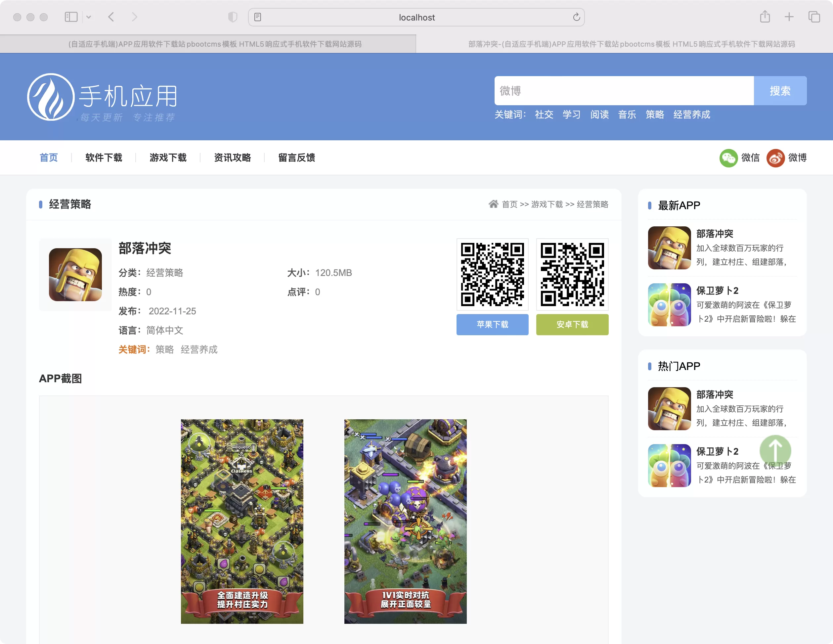Image resolution: width=833 pixels, height=644 pixels.
Task: Click the 简体中文 language value
Action: coord(164,330)
